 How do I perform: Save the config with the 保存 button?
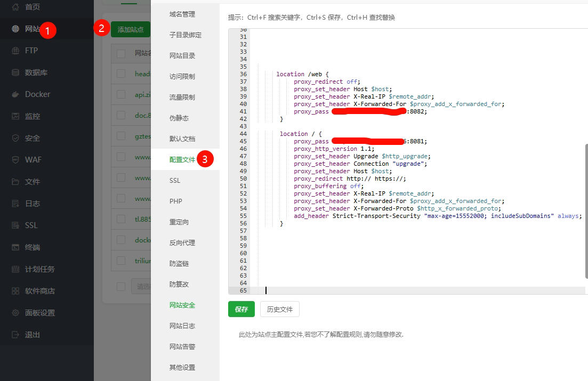point(241,309)
